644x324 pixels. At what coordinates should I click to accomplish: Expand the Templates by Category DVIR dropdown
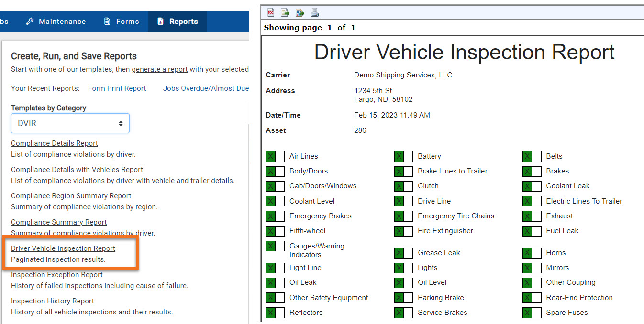click(x=70, y=123)
